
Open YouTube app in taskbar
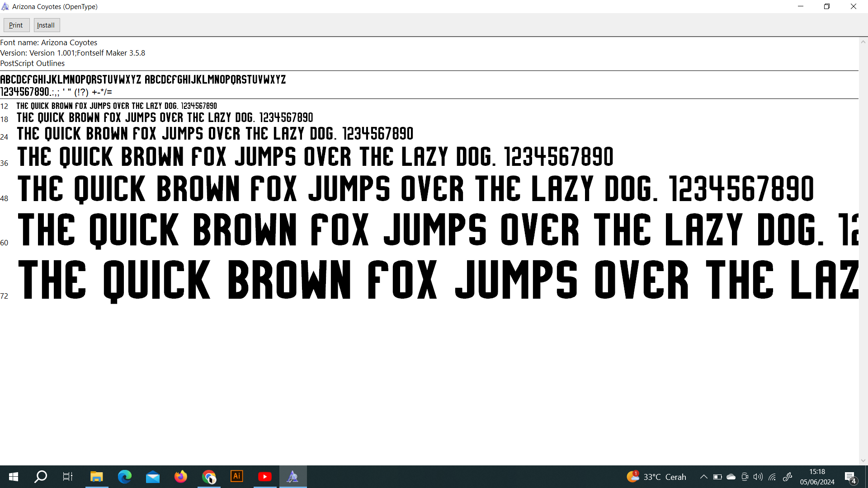point(265,477)
